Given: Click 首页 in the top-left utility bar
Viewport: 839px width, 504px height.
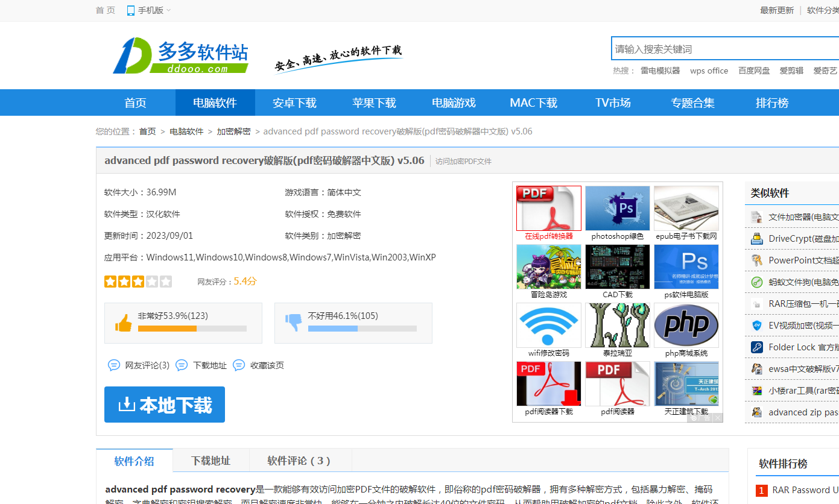Looking at the screenshot, I should tap(106, 10).
